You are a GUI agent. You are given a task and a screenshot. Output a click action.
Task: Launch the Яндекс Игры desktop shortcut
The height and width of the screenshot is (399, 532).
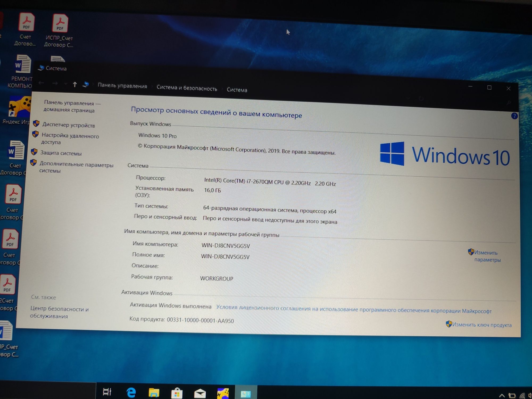coord(18,110)
